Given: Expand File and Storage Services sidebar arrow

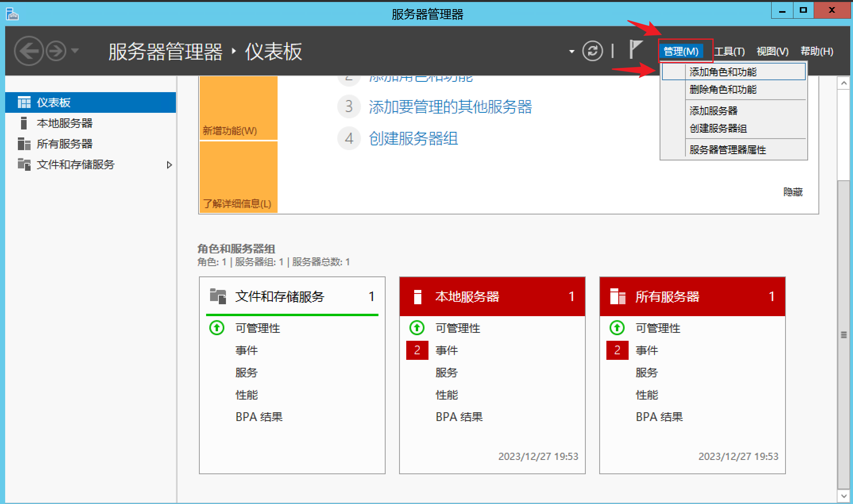Looking at the screenshot, I should point(170,165).
